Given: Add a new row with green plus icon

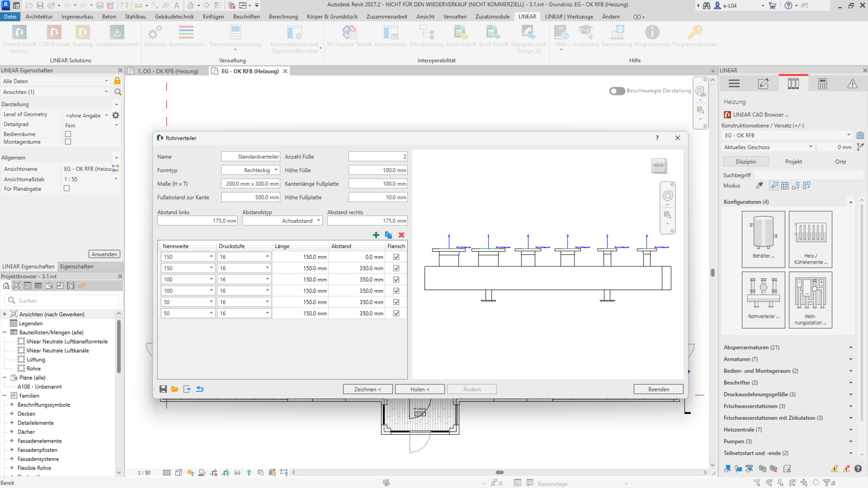Looking at the screenshot, I should (x=376, y=235).
